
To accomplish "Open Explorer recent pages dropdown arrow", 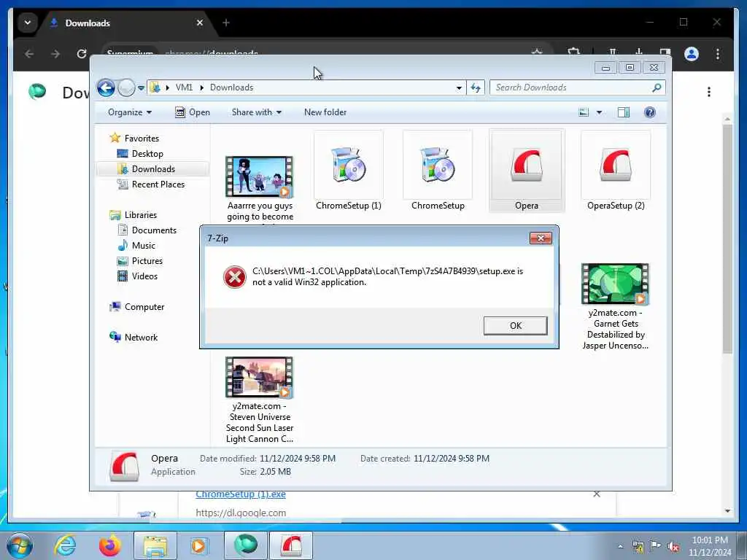I will (x=141, y=87).
